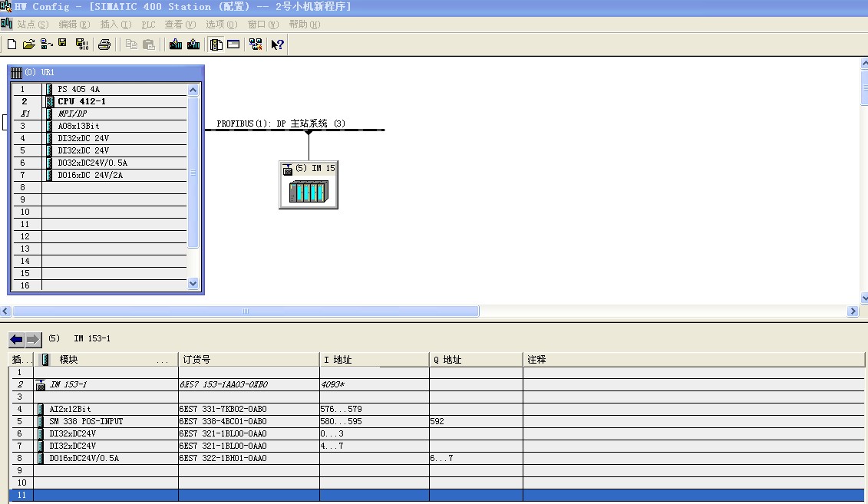Click the PROFIBUS(1) DP master system line

point(295,130)
